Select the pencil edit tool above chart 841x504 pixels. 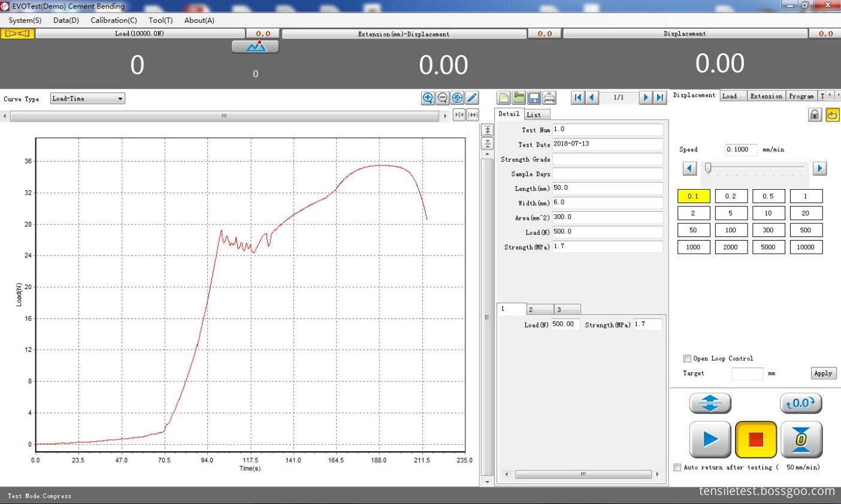pyautogui.click(x=472, y=98)
